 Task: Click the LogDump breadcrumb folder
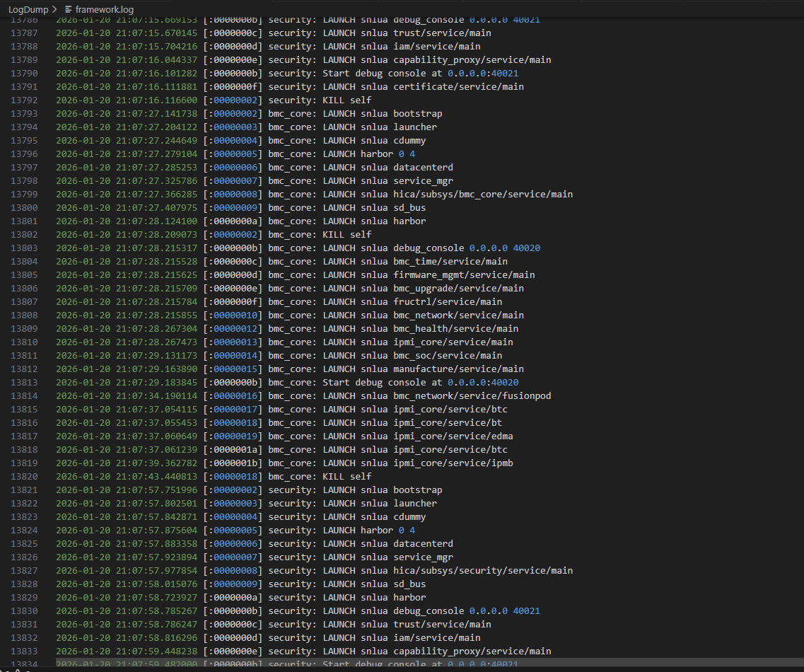point(28,9)
